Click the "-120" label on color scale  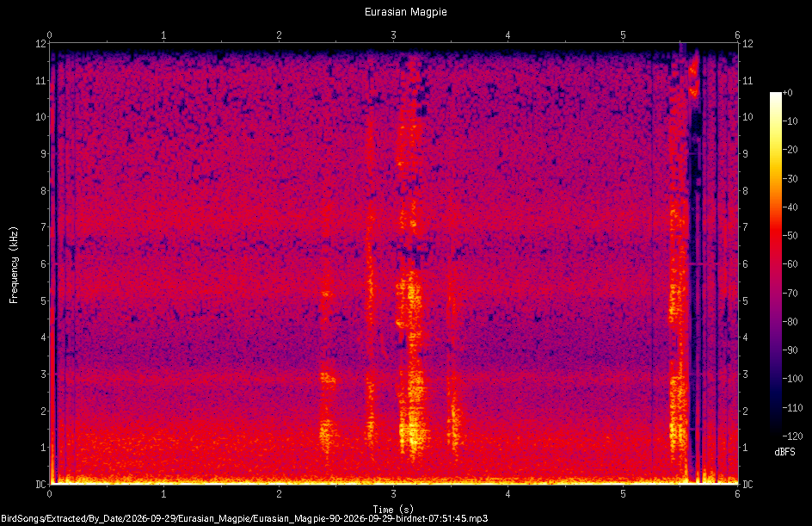(792, 436)
